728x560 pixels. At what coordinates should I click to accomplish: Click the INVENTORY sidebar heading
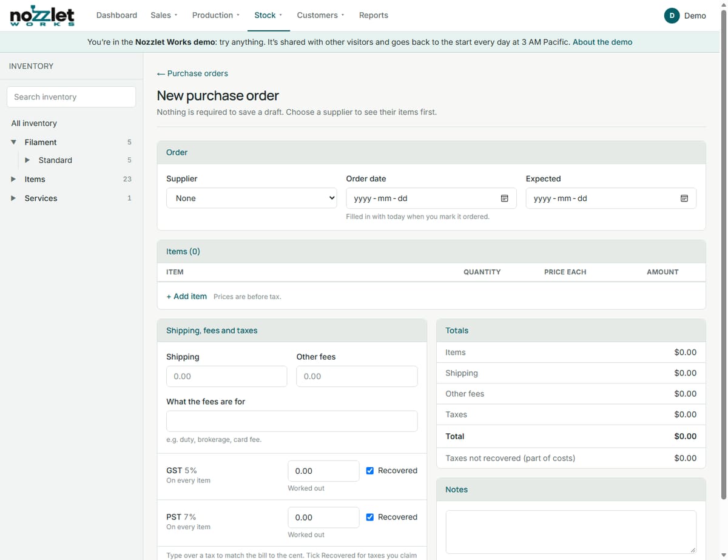click(x=31, y=66)
